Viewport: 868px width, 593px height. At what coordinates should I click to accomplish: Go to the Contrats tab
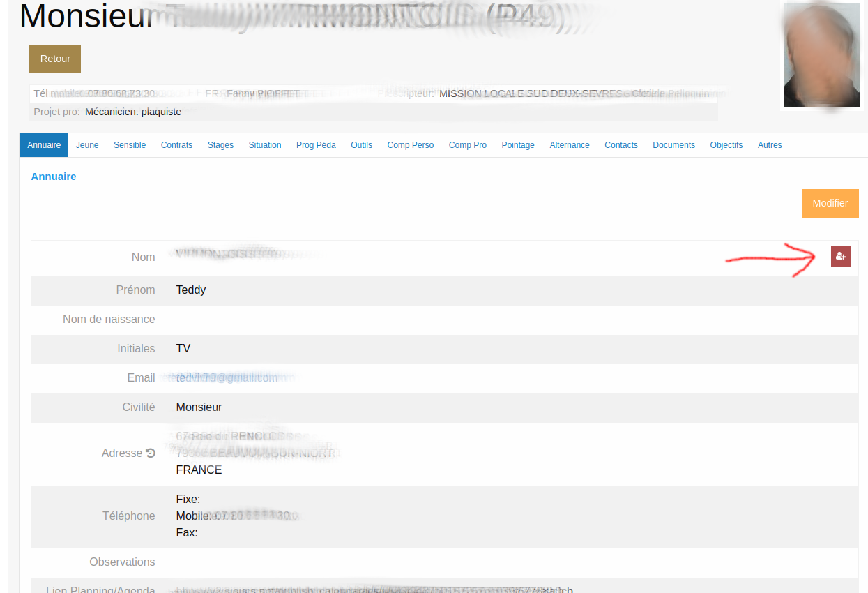click(176, 145)
